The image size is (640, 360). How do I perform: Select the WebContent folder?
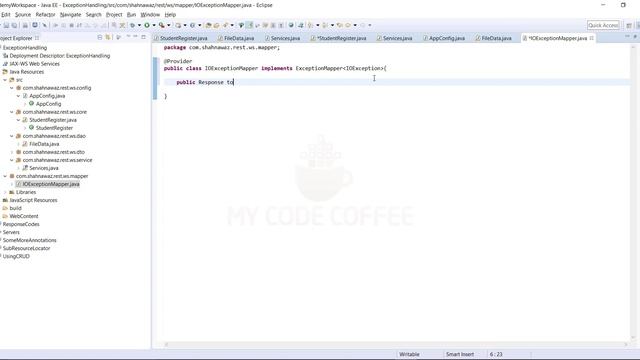pos(24,216)
